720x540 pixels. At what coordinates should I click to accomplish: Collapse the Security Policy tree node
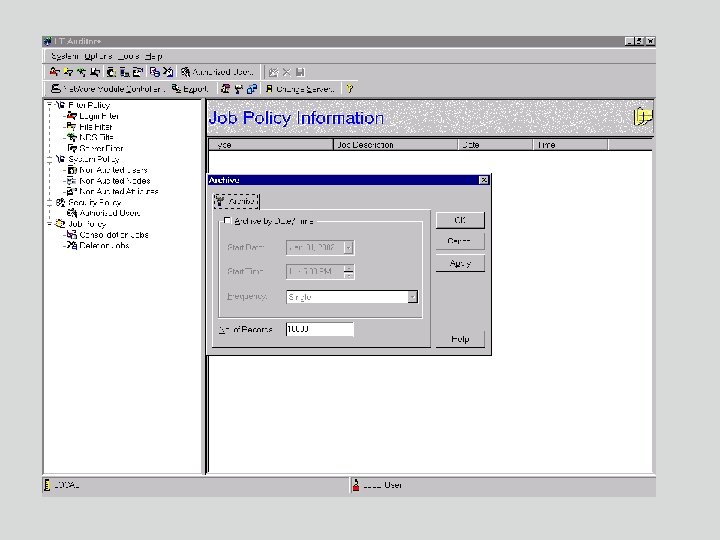point(50,202)
